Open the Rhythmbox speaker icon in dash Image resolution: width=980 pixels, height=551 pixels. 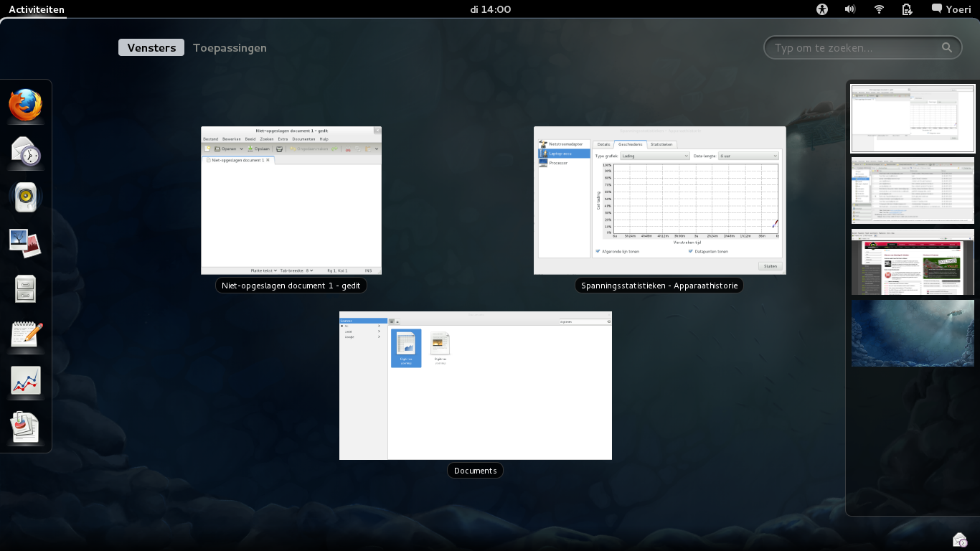(x=26, y=197)
